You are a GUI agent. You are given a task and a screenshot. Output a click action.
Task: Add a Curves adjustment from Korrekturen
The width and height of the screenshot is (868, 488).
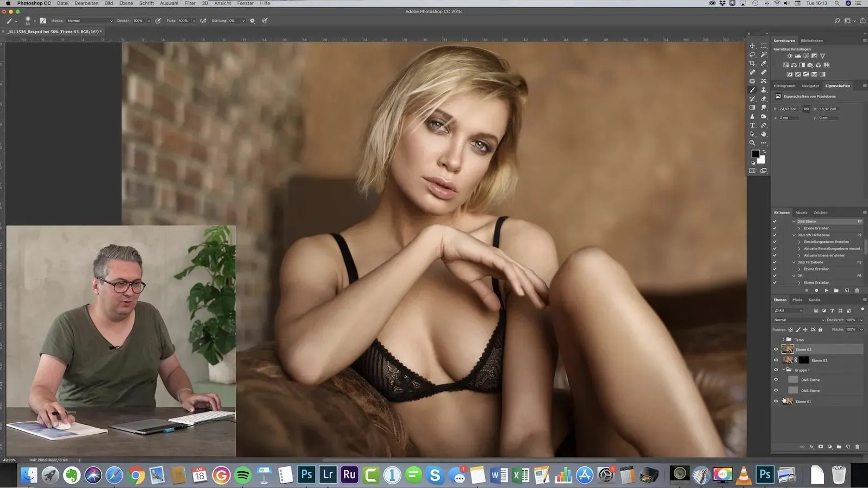tap(806, 56)
